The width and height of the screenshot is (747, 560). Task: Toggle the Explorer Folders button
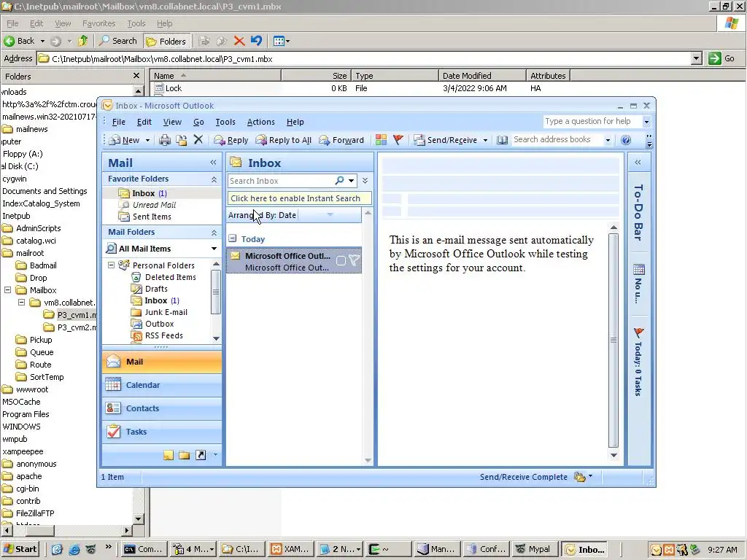pyautogui.click(x=166, y=42)
